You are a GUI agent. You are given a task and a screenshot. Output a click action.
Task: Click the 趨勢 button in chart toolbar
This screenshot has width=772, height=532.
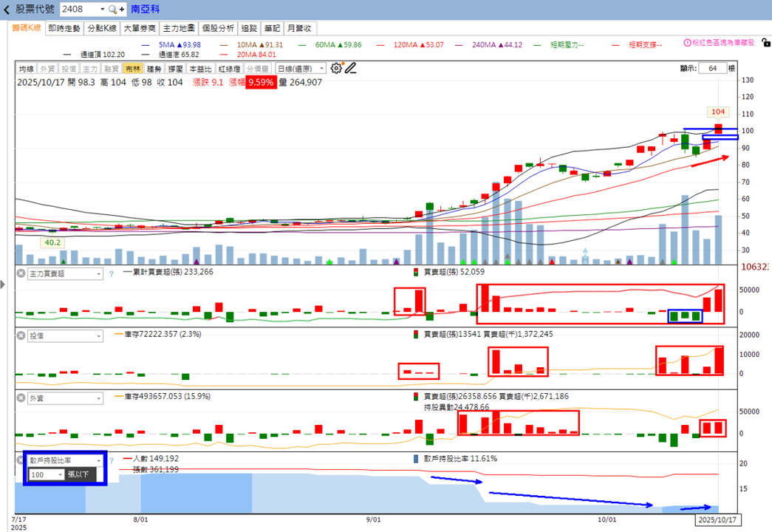tap(154, 69)
